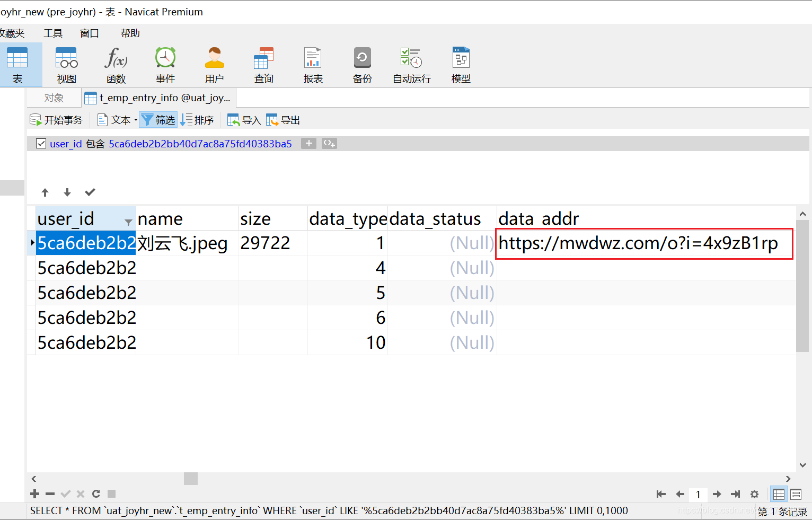
Task: Click the page number input field
Action: pyautogui.click(x=698, y=495)
